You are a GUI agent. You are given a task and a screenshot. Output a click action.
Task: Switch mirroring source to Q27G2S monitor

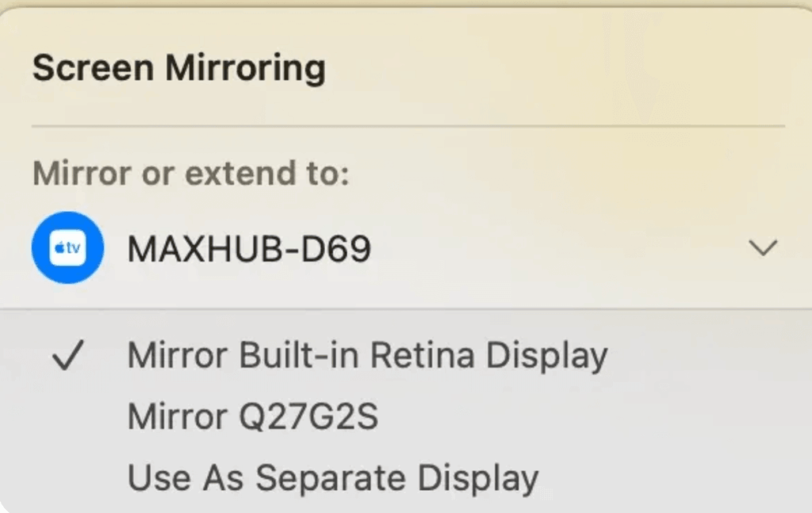(x=253, y=416)
